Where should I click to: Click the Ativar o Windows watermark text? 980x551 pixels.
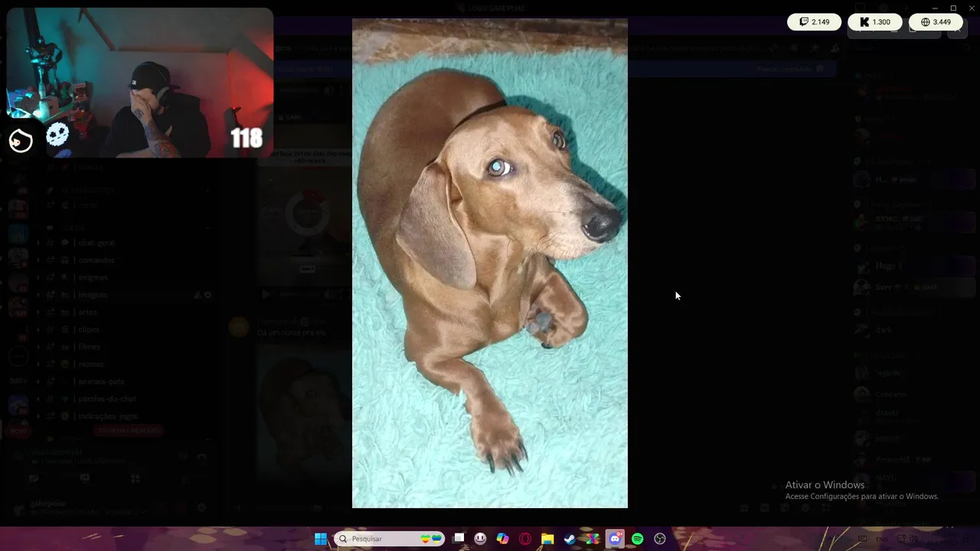tap(825, 484)
